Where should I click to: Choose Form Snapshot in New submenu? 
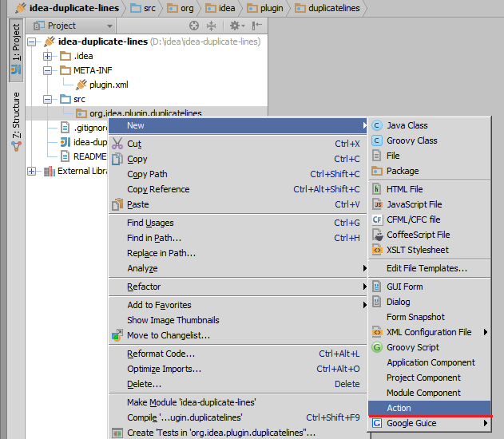pos(430,317)
